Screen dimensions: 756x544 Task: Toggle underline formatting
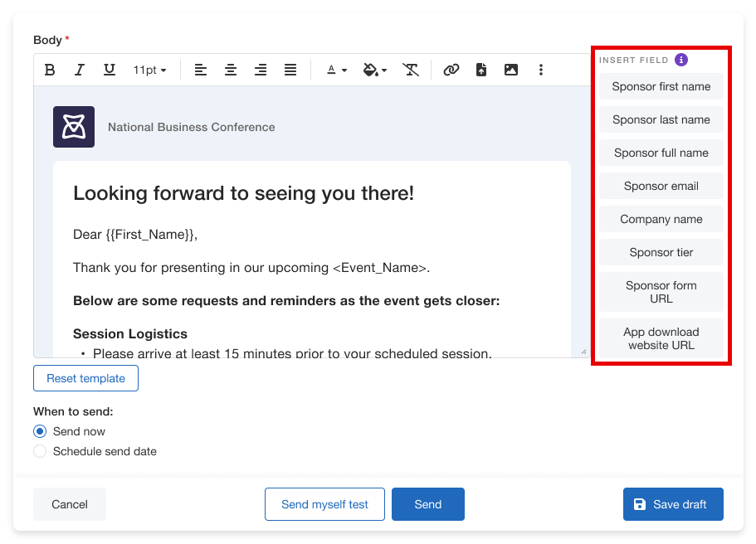(110, 70)
